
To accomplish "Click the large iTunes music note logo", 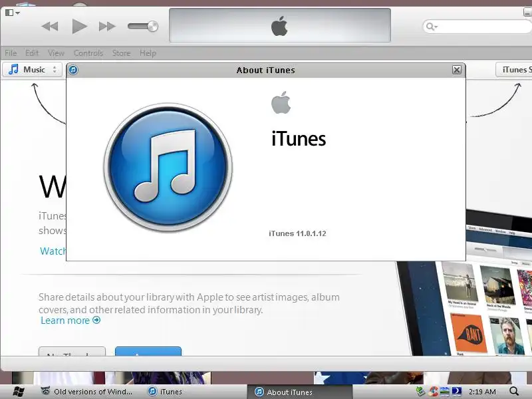I will (168, 168).
